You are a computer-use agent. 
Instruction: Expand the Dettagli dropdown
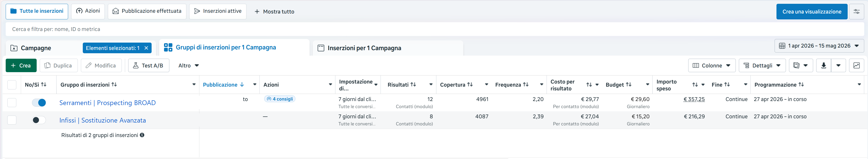[x=762, y=65]
